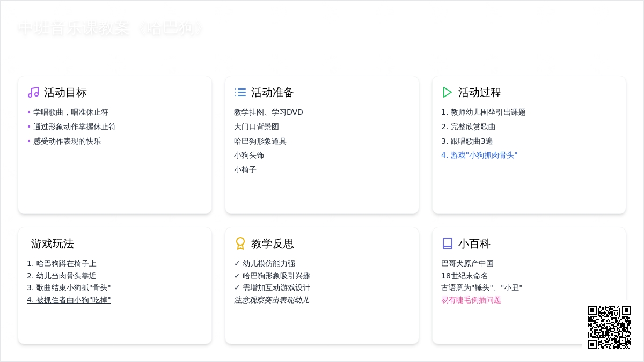The width and height of the screenshot is (644, 362).
Task: Click the play triangle icon beside 活动过程
Action: click(x=447, y=92)
